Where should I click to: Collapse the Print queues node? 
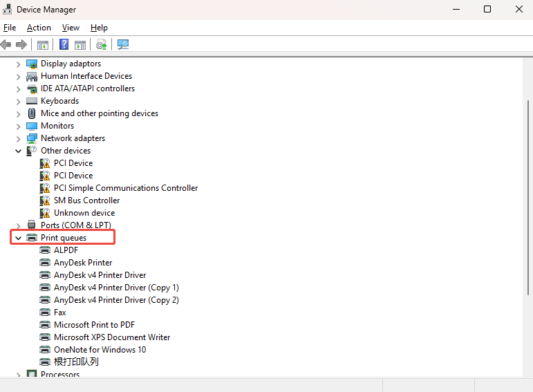tap(19, 238)
